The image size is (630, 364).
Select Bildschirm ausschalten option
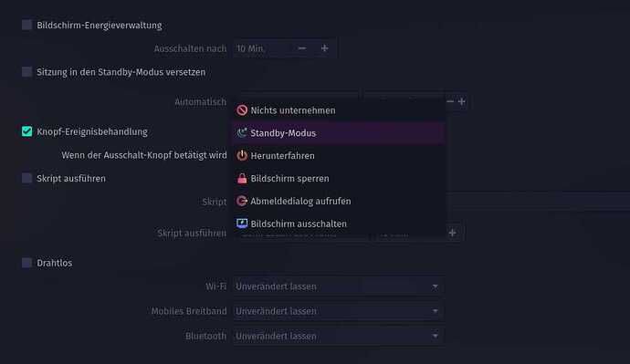click(339, 224)
